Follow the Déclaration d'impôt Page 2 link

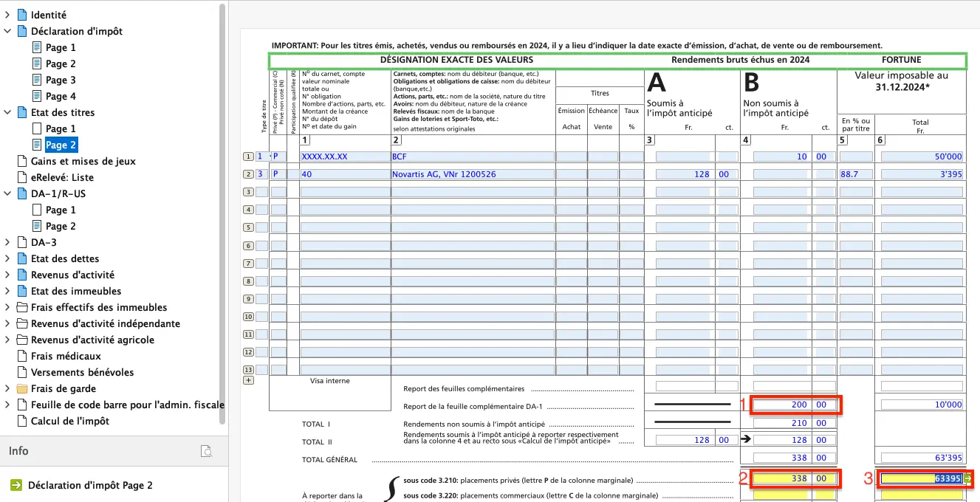(x=90, y=485)
